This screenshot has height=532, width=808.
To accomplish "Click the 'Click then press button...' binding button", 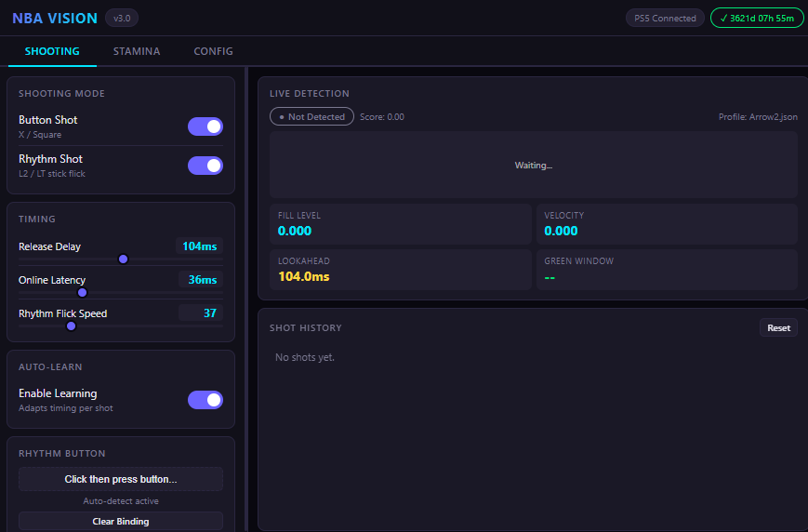I will pos(121,479).
